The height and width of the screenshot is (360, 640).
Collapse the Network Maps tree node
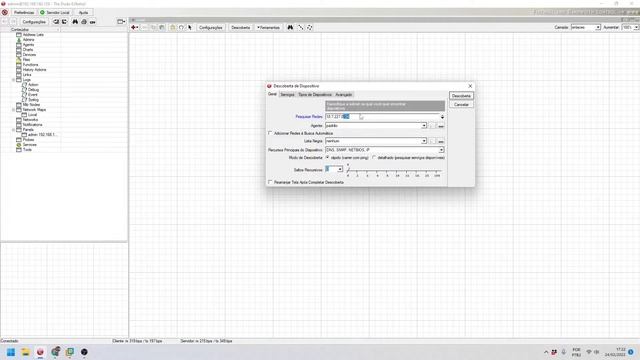[13, 110]
